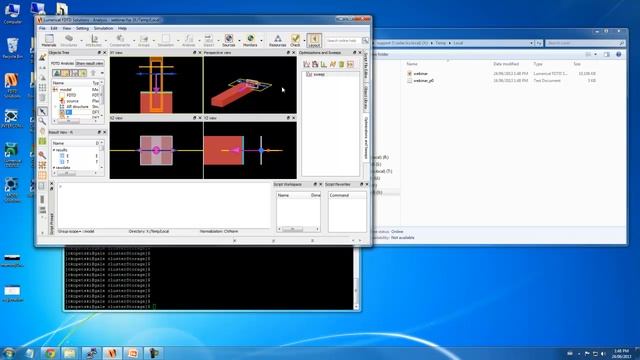The image size is (640, 360).
Task: Float the Perspective view panel
Action: (288, 53)
